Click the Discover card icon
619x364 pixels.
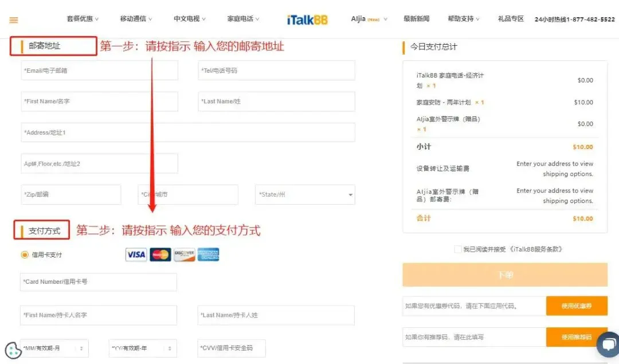[x=185, y=255]
